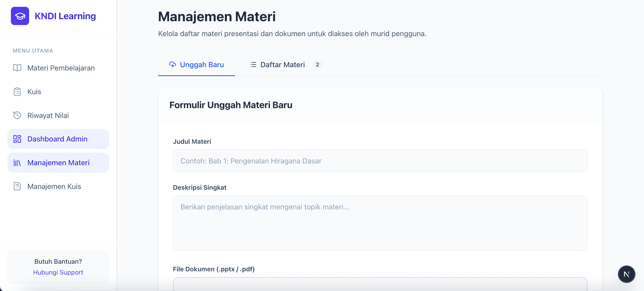Click the Daftar Materi count badge 2
Screen dimensions: 644x291
point(317,65)
